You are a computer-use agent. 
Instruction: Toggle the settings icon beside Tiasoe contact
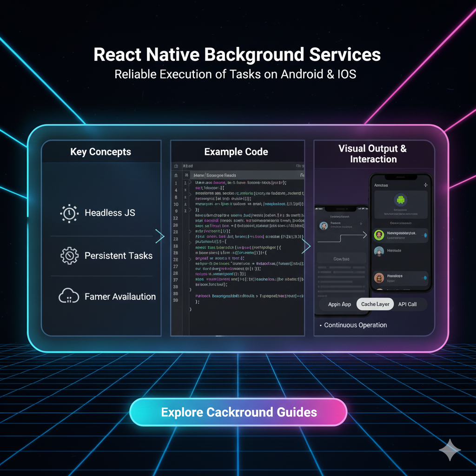coord(360,223)
